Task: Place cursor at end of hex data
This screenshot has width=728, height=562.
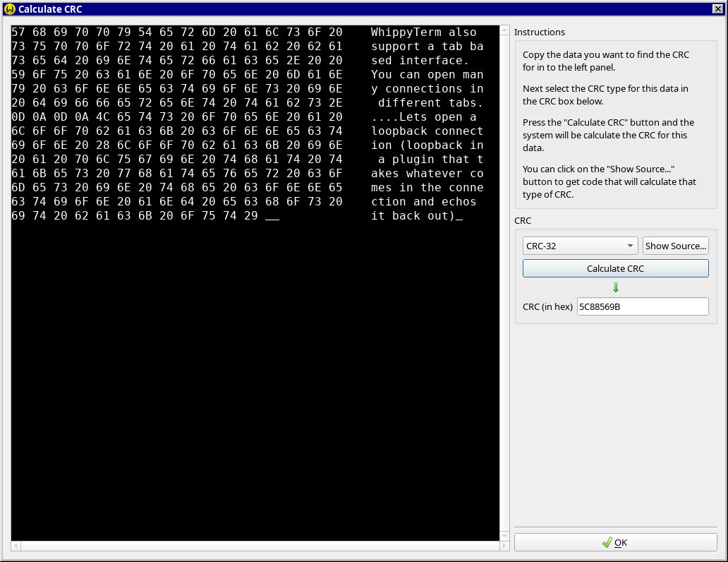Action: point(272,216)
